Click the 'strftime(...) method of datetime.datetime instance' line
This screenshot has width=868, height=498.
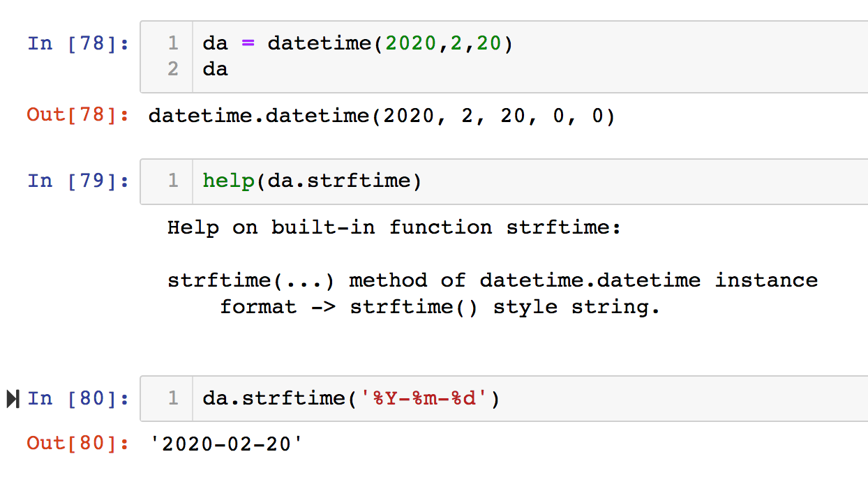click(x=493, y=280)
